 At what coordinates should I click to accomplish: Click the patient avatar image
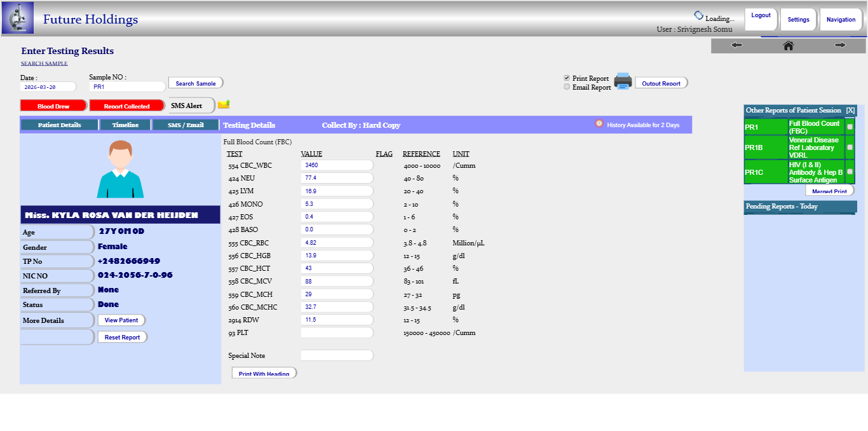120,169
